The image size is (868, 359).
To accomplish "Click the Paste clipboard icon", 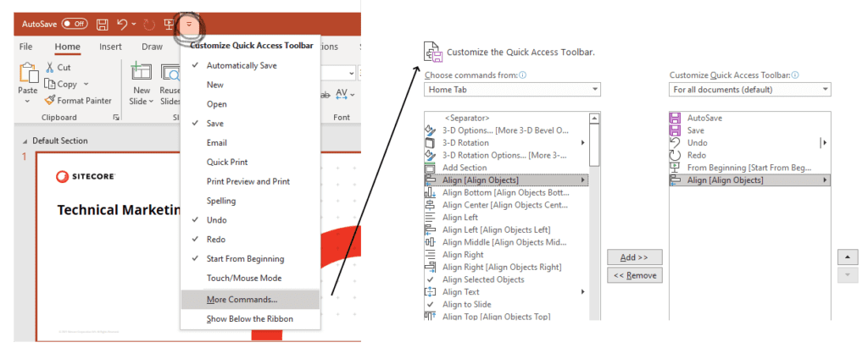I will 27,74.
